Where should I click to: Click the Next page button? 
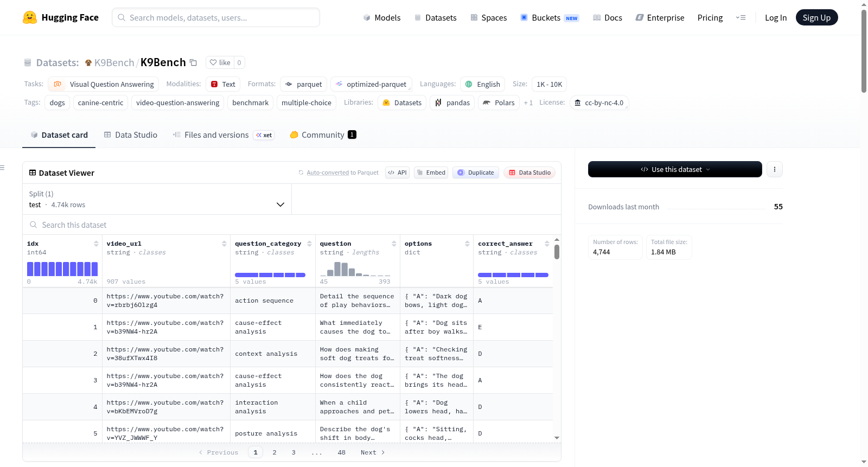(x=373, y=452)
